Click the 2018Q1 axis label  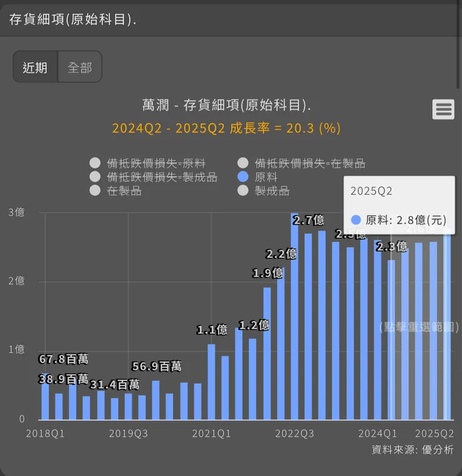(x=45, y=434)
